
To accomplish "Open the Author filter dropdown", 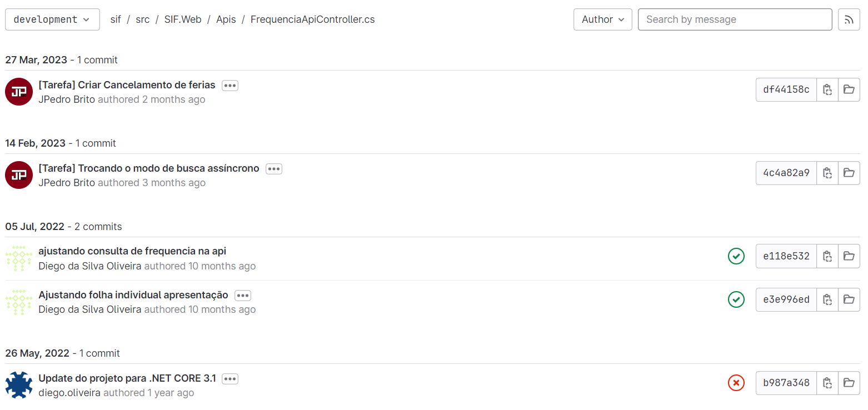I will (603, 19).
